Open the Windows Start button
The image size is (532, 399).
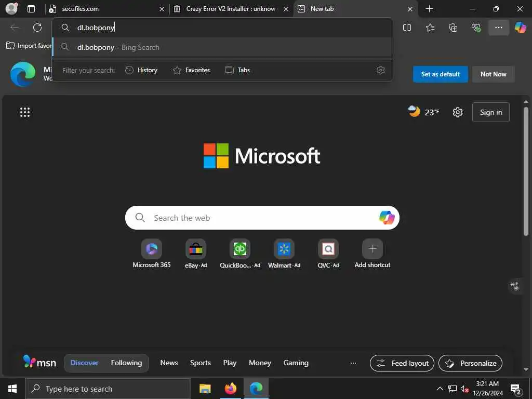click(x=12, y=389)
